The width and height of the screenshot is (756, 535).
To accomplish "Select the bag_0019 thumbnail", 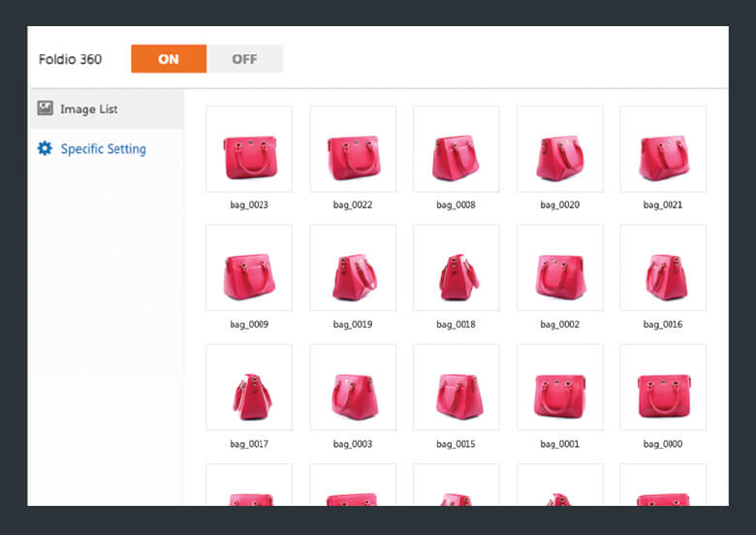I will pyautogui.click(x=353, y=267).
